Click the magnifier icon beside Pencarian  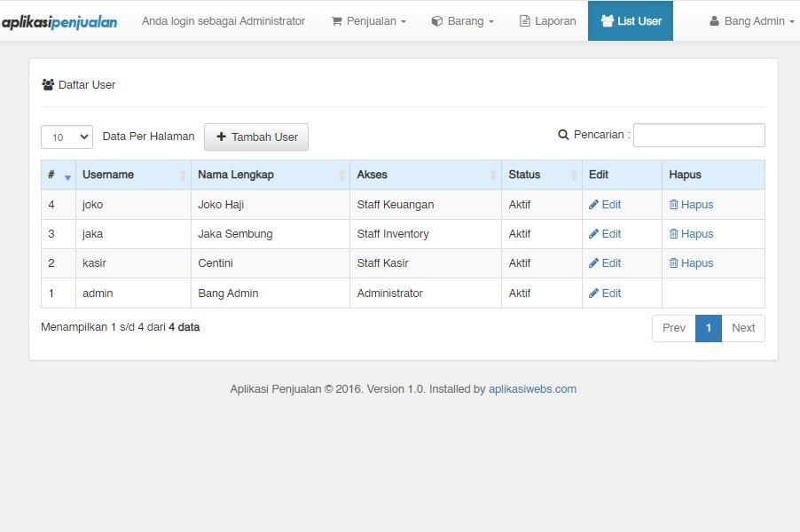pos(563,135)
